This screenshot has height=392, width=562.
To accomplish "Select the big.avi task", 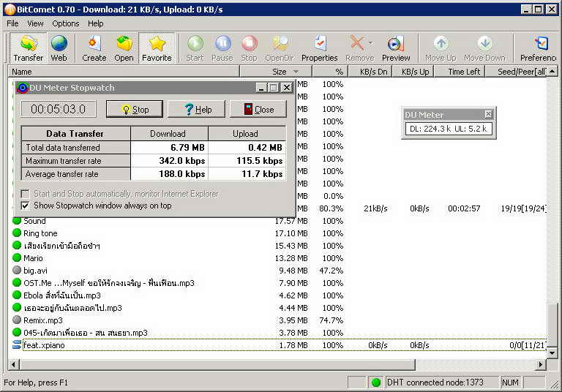I will coord(278,271).
